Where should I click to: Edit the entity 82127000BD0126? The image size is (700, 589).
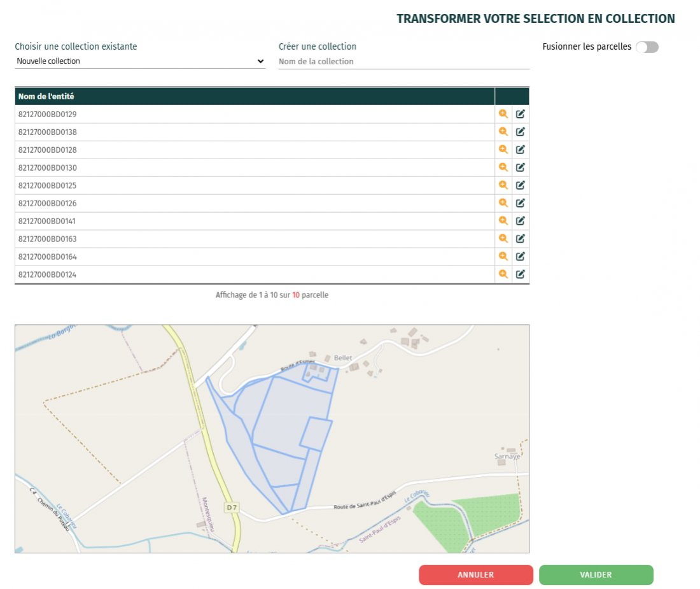(x=520, y=203)
